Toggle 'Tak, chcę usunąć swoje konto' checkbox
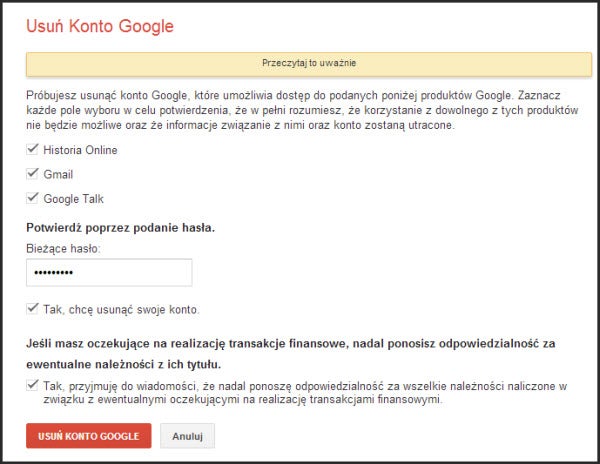Viewport: 600px width, 464px height. (33, 308)
